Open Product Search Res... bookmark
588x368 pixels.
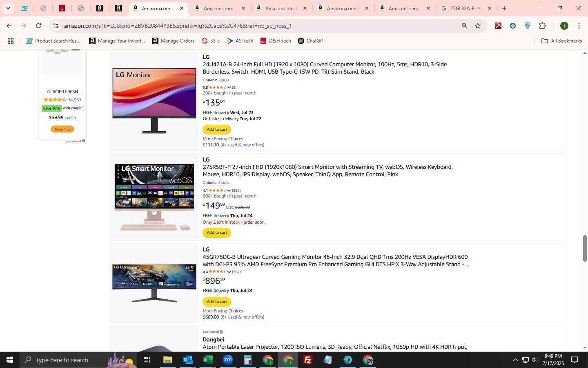point(53,41)
